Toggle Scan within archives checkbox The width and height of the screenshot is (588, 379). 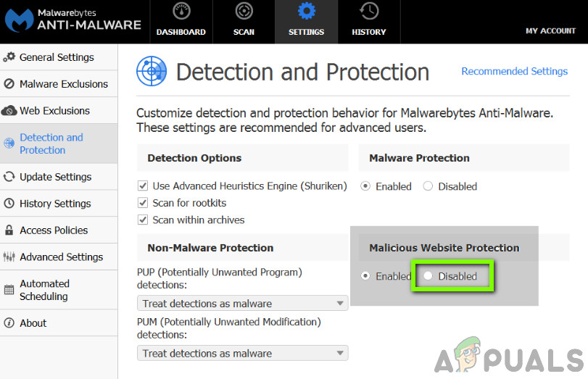(143, 220)
